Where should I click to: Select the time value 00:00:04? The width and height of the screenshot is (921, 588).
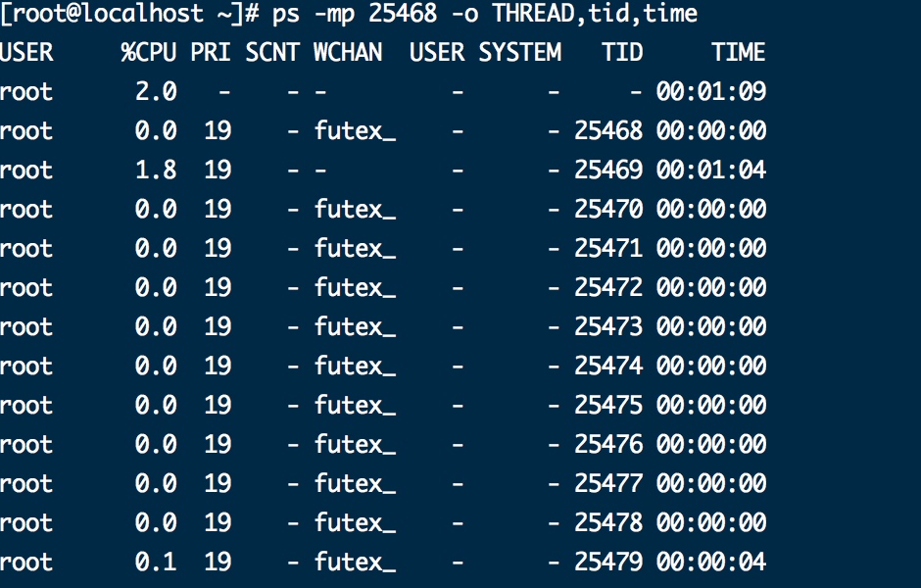point(711,562)
